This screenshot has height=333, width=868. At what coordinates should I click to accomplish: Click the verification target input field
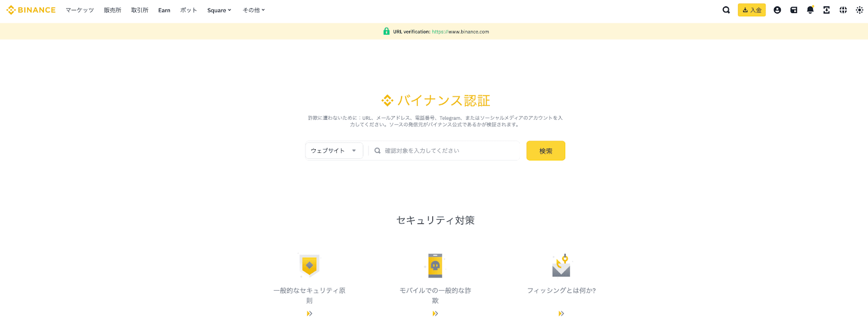click(444, 151)
